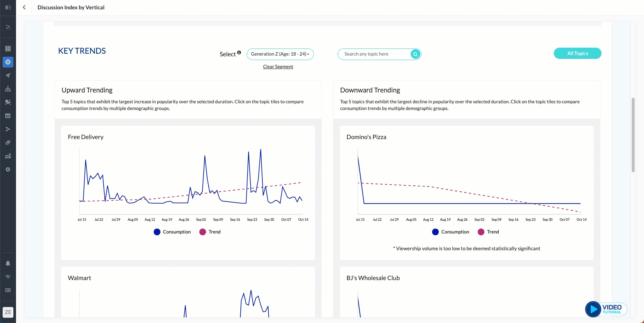Open the calendar sidebar icon
This screenshot has width=644, height=323.
click(8, 116)
